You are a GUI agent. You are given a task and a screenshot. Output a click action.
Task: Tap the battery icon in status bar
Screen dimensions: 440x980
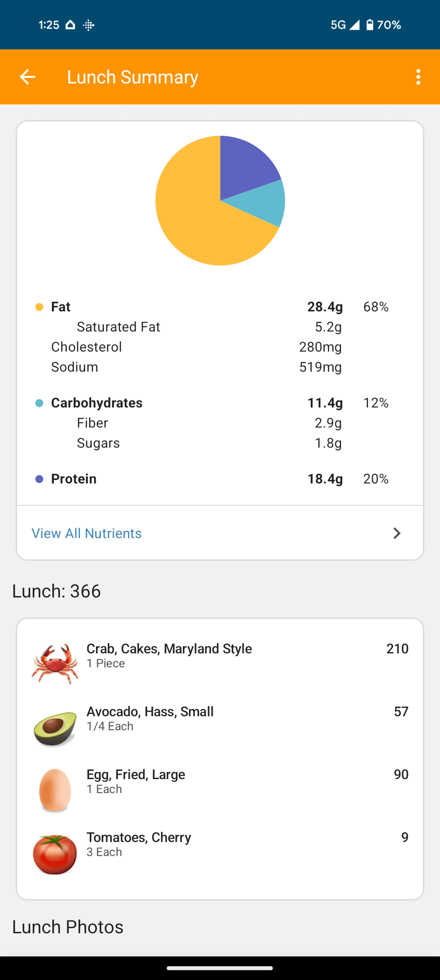(x=369, y=25)
